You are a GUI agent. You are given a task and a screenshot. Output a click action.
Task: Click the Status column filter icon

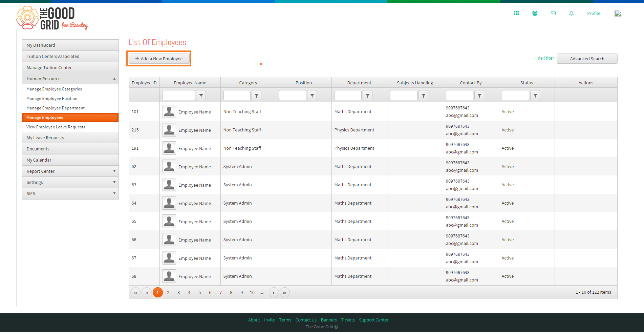[535, 96]
